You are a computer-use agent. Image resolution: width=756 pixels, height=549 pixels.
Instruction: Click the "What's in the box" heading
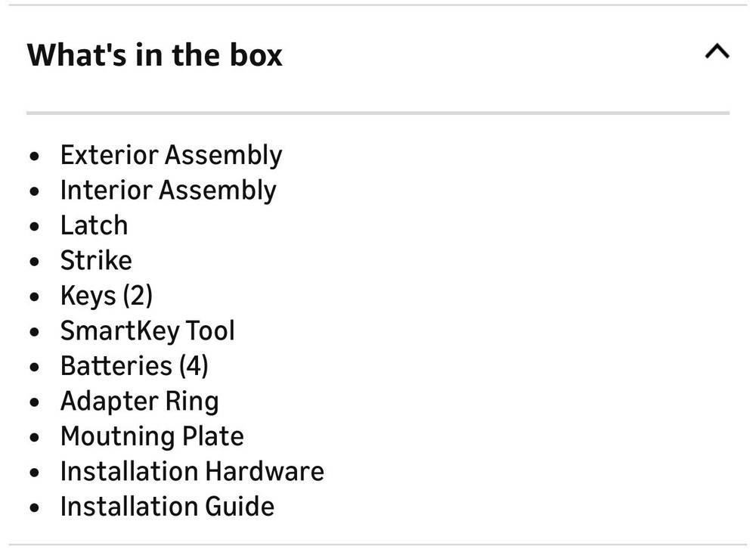click(155, 55)
